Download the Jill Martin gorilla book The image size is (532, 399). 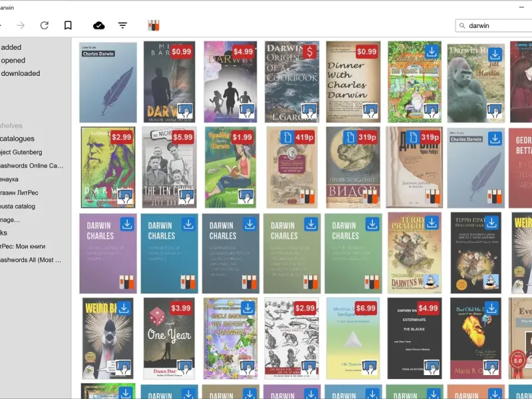[495, 55]
